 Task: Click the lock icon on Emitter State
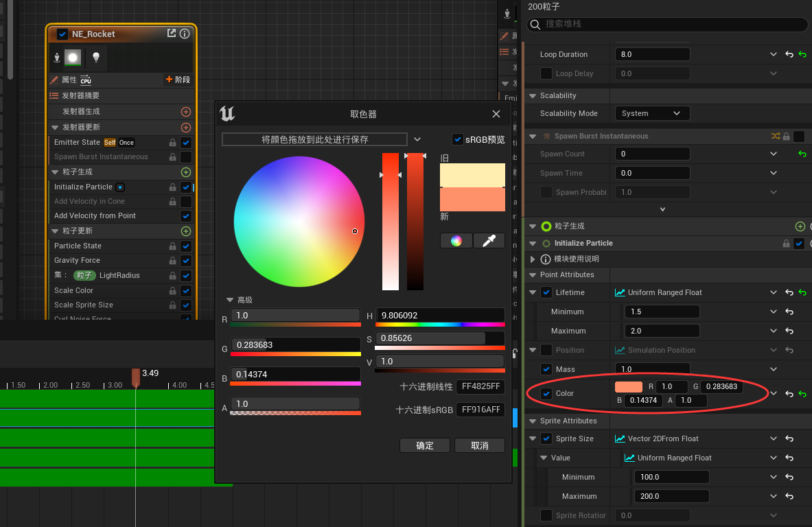172,142
